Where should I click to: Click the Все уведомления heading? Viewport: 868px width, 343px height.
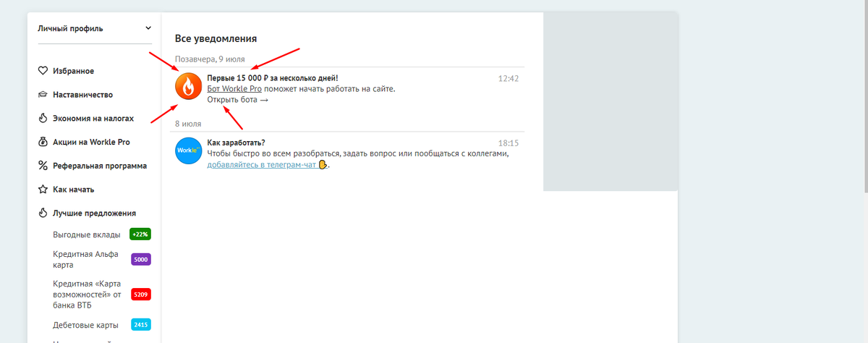coord(216,38)
